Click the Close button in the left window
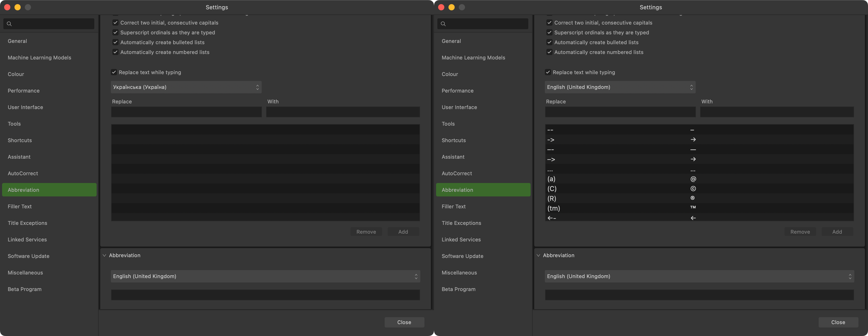This screenshot has width=868, height=336. pos(404,322)
